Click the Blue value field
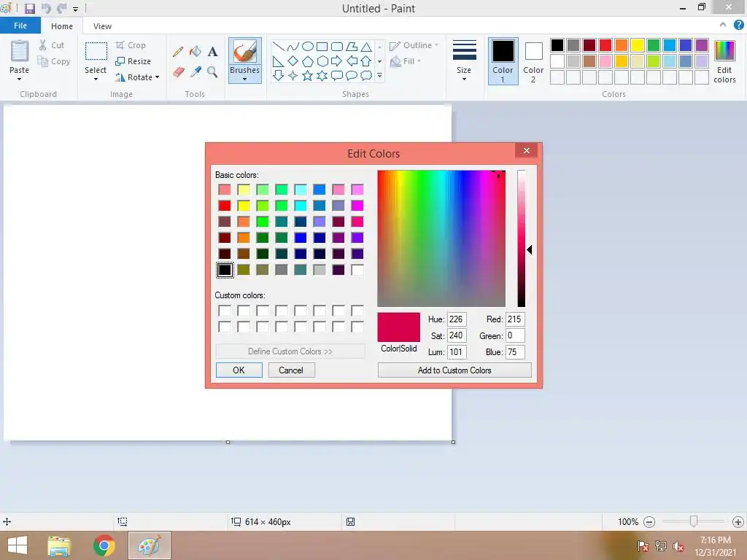This screenshot has height=560, width=747. 515,352
